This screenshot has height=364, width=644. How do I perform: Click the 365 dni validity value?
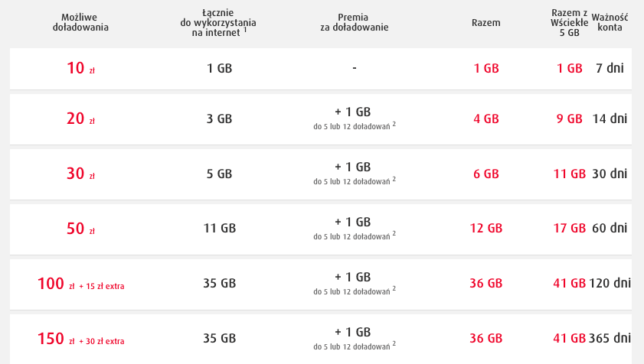(610, 338)
